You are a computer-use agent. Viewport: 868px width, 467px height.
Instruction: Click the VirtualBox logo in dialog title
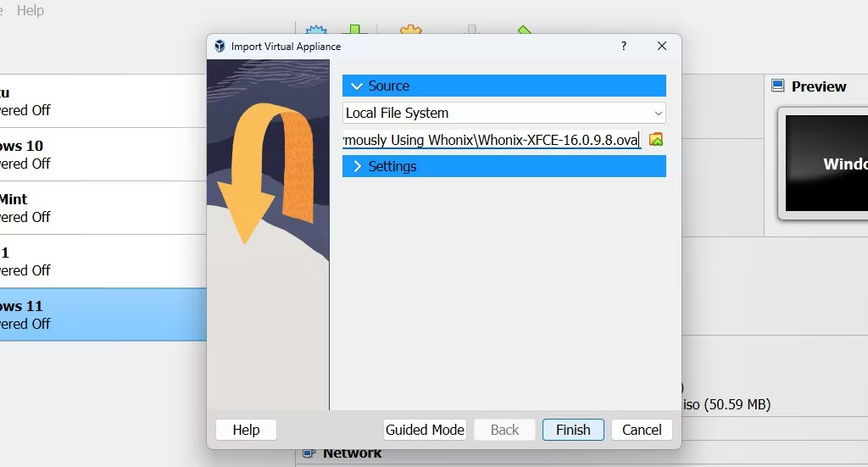coord(220,47)
